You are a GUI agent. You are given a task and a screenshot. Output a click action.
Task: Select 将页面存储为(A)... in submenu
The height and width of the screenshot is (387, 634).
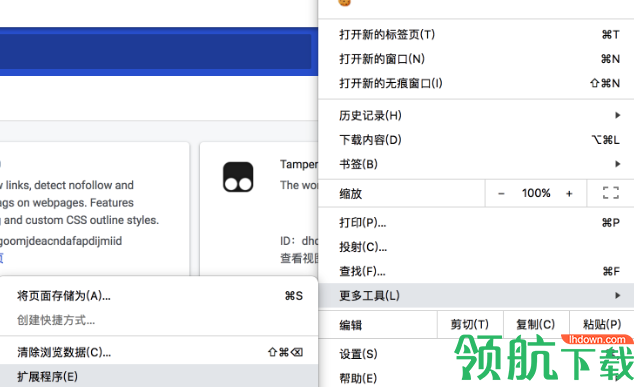pyautogui.click(x=158, y=296)
